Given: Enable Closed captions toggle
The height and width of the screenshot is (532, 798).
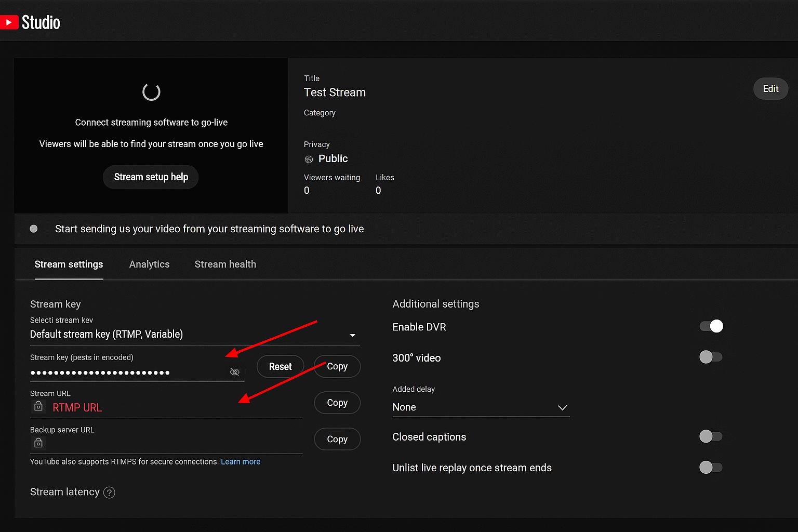Looking at the screenshot, I should pyautogui.click(x=711, y=436).
